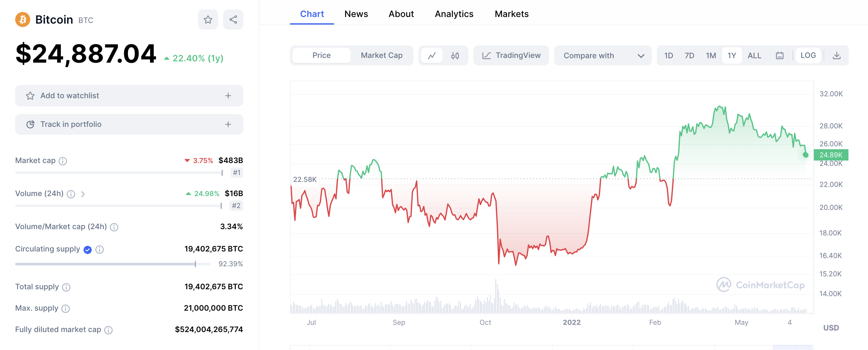Click the $524,004,265,774 value
Screen dimensions: 868x350
tap(209, 330)
